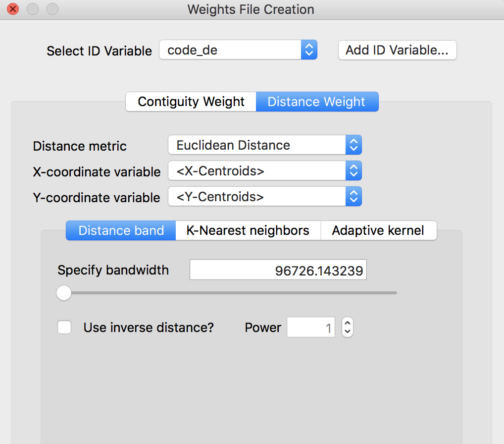Select the Adaptive kernel tab
This screenshot has height=444, width=504.
[378, 230]
